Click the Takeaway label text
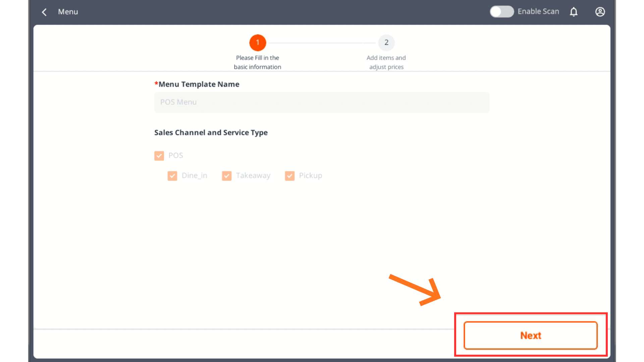The width and height of the screenshot is (644, 362). pos(253,176)
